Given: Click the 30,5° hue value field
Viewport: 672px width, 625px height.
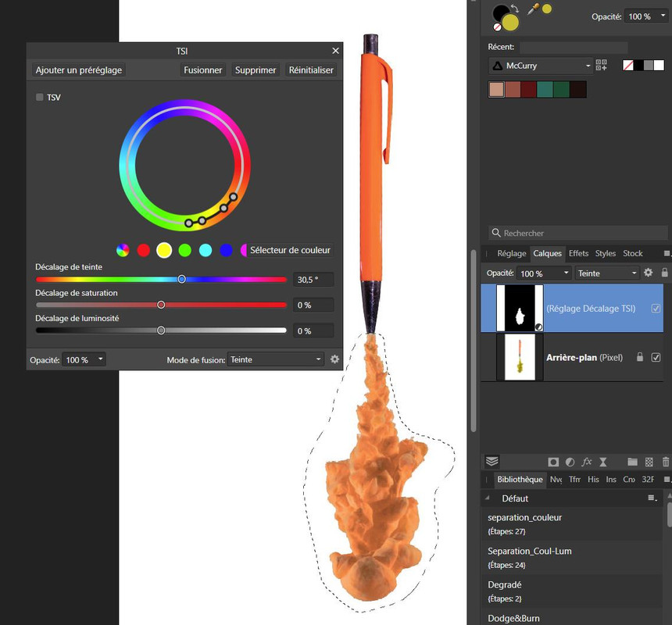Looking at the screenshot, I should tap(313, 280).
